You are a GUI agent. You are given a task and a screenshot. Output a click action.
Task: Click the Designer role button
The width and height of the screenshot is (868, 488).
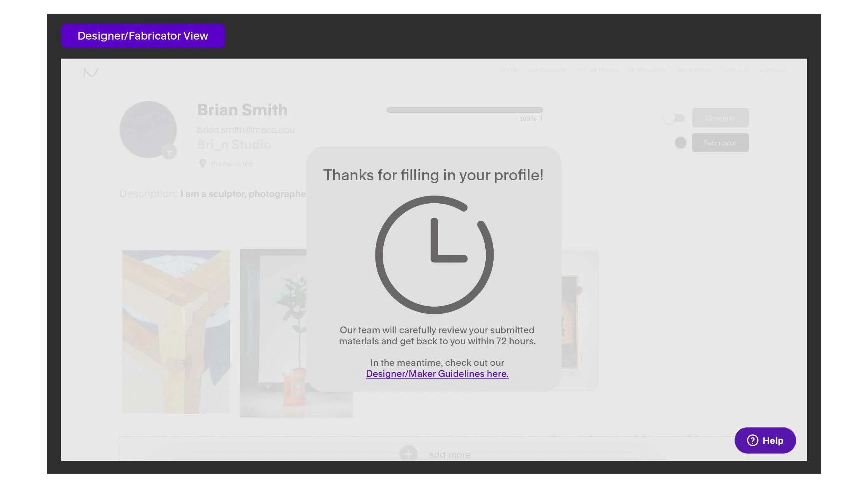[720, 118]
